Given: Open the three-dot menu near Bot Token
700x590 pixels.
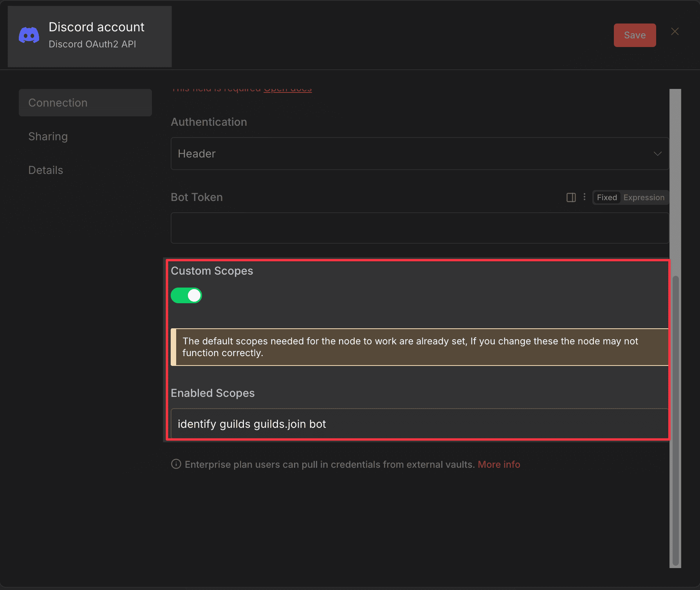Looking at the screenshot, I should point(584,197).
